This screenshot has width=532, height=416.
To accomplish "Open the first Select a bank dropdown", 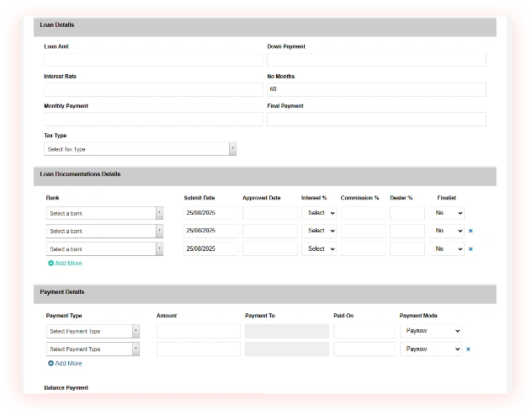I will tap(104, 213).
